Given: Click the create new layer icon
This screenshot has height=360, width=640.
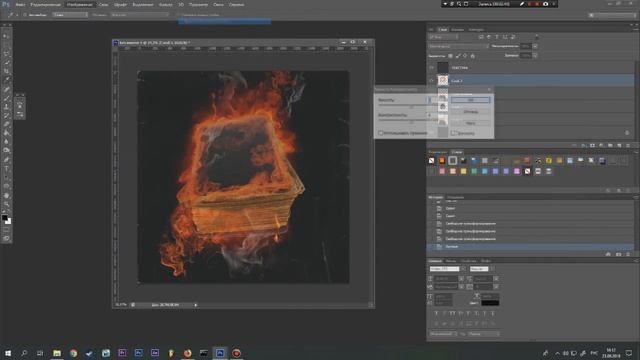Looking at the screenshot, I should pos(619,145).
